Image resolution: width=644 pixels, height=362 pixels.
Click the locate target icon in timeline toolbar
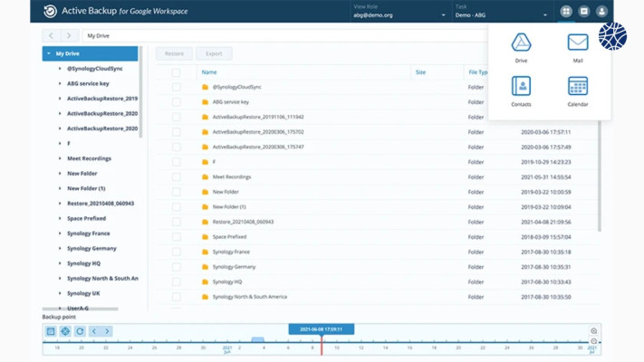[65, 331]
